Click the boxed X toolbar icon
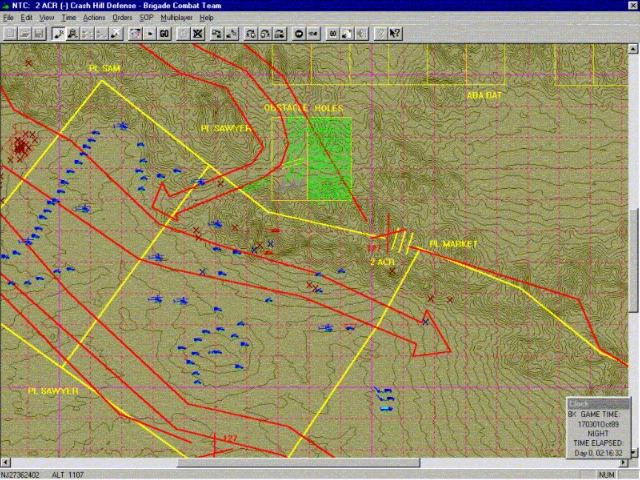 pos(198,33)
